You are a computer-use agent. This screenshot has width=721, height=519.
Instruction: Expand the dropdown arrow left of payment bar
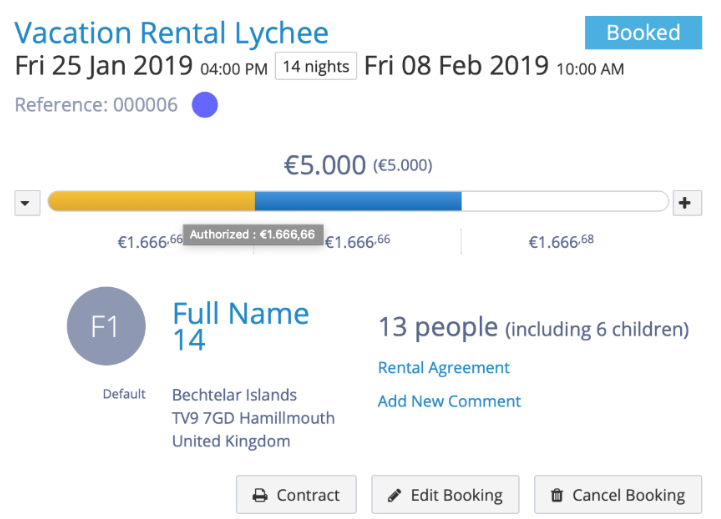pyautogui.click(x=28, y=202)
